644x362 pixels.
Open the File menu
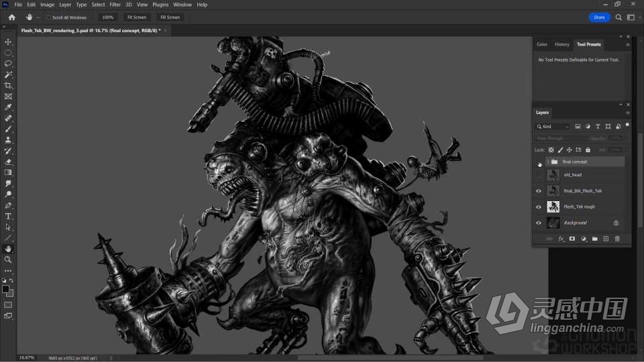tap(18, 5)
